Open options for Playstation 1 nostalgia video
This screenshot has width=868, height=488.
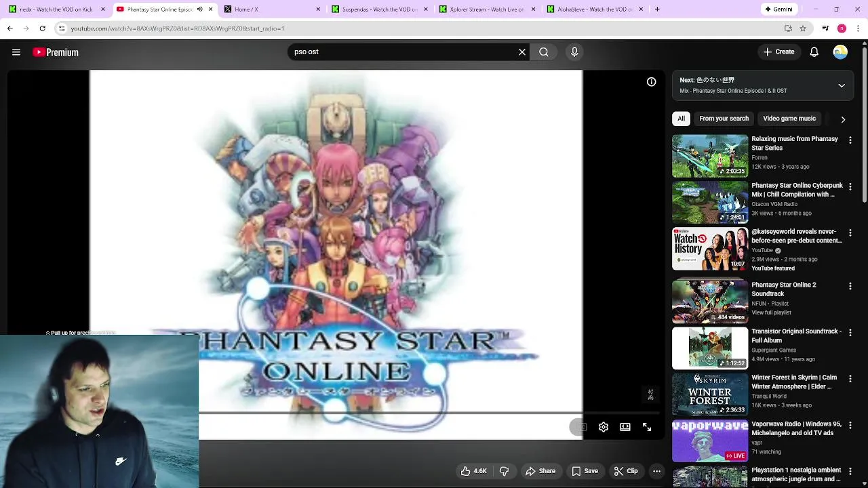pos(850,471)
